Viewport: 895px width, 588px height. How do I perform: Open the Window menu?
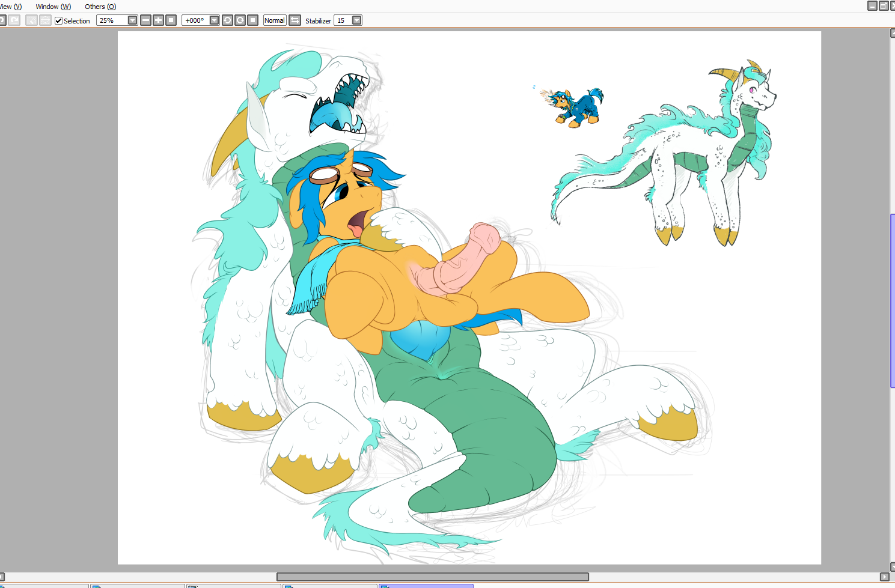coord(53,7)
